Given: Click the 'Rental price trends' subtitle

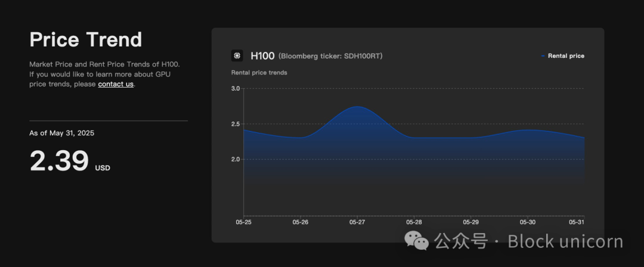Looking at the screenshot, I should click(x=259, y=73).
